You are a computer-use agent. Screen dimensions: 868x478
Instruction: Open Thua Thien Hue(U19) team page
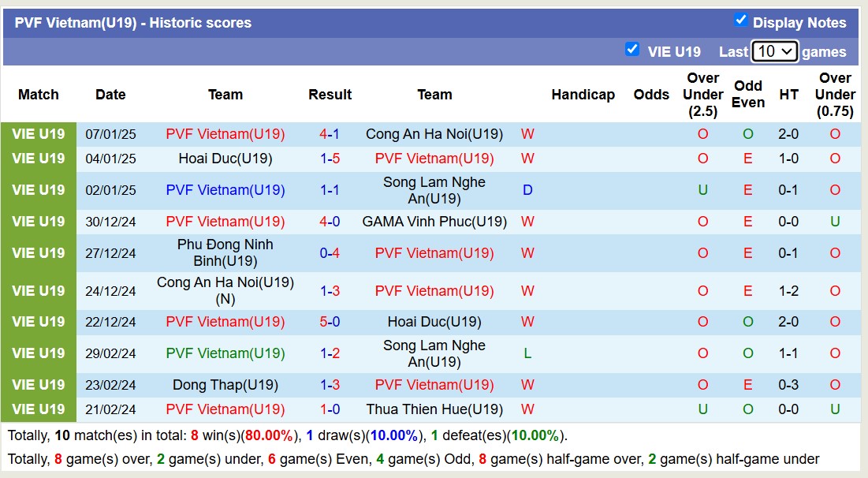pyautogui.click(x=434, y=409)
